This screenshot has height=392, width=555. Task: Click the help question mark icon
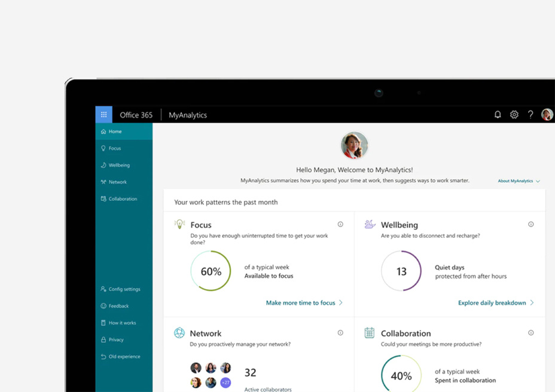530,115
